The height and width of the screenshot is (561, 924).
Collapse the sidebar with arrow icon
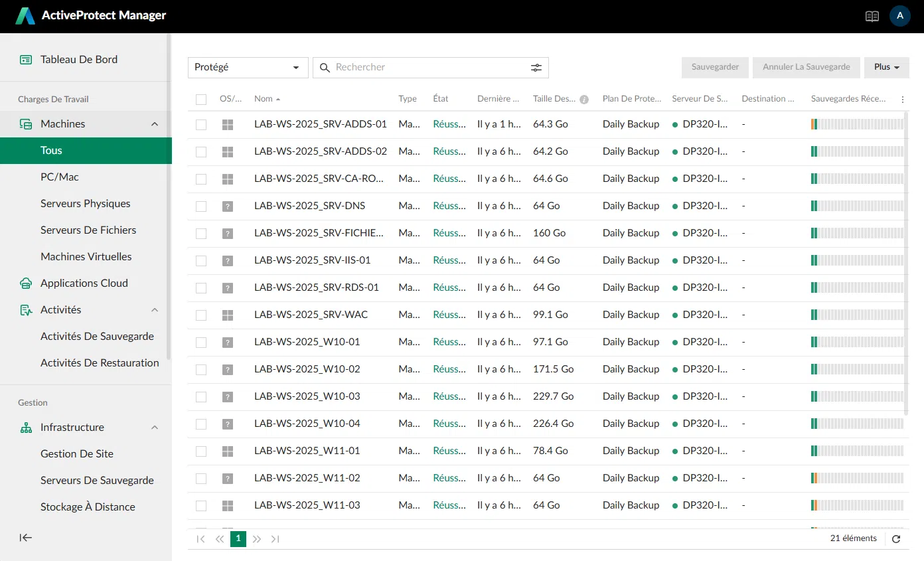[26, 538]
